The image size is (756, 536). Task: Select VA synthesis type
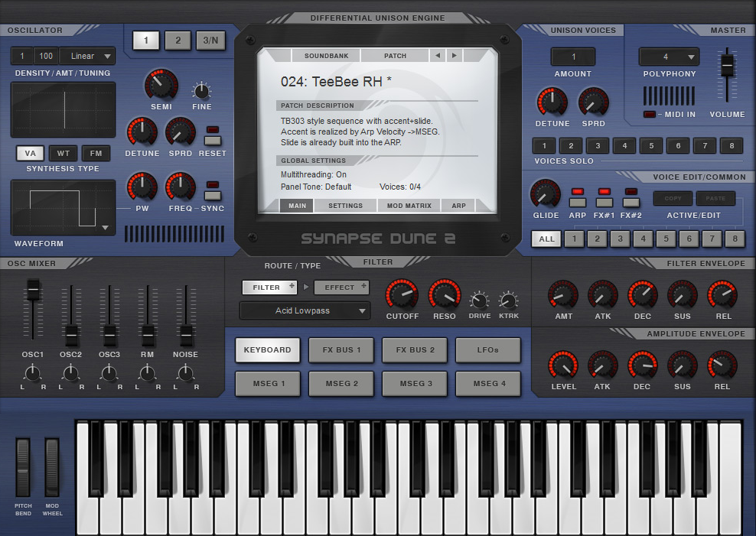coord(31,153)
